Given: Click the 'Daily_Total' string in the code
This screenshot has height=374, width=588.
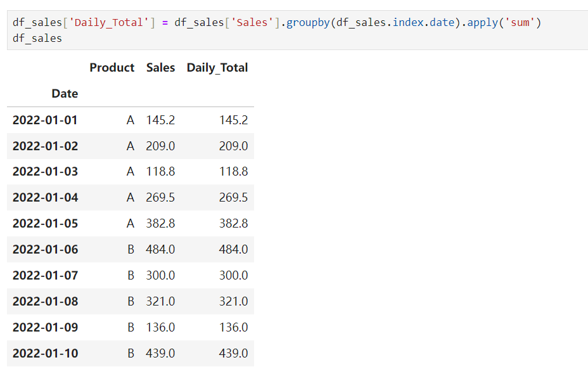Looking at the screenshot, I should point(110,23).
